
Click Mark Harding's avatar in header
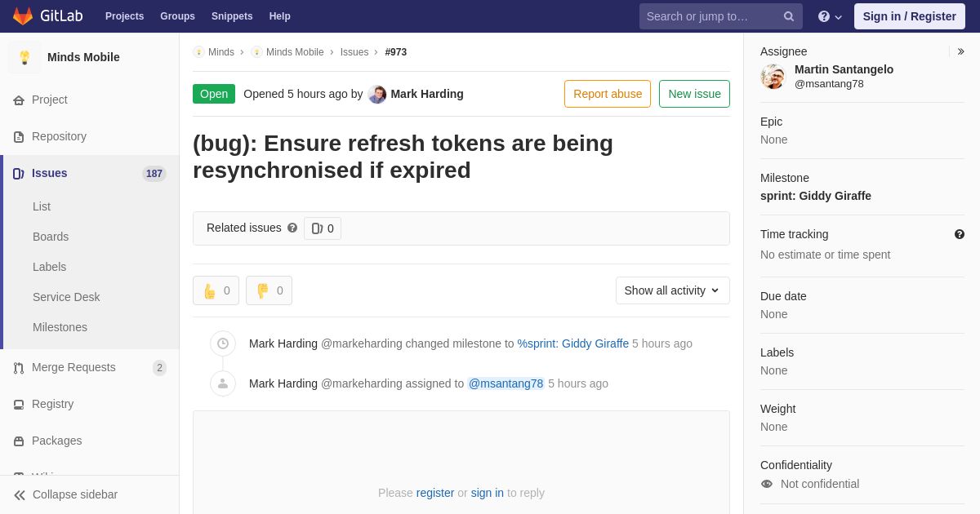click(377, 94)
